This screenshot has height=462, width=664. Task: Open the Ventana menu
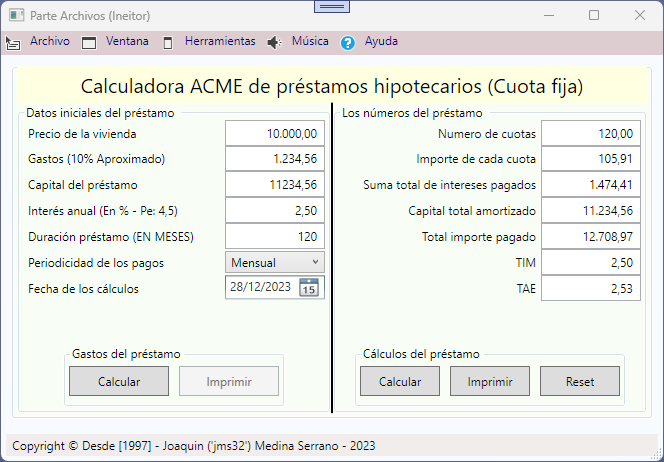click(127, 41)
